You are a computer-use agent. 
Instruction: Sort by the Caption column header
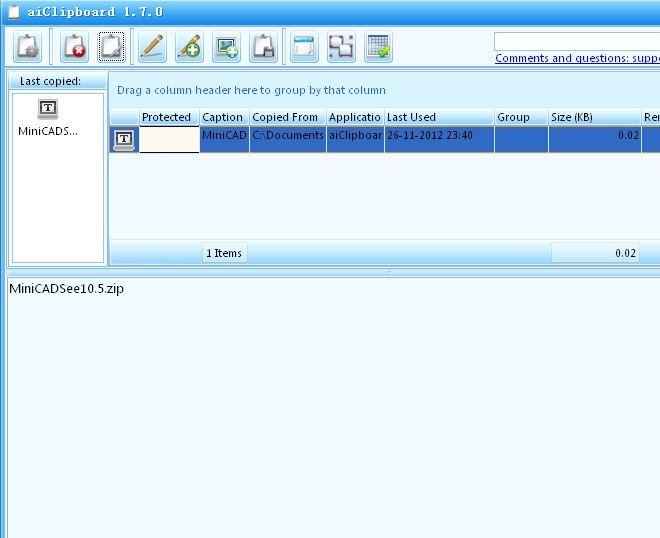click(x=224, y=117)
